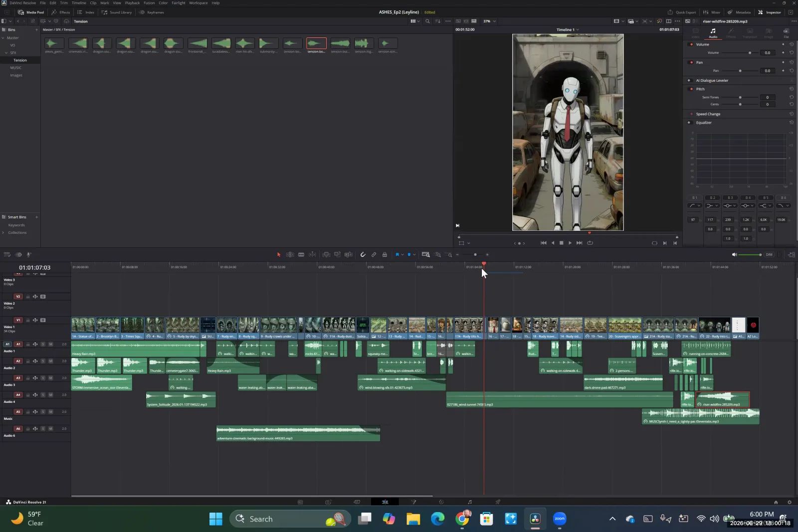The width and height of the screenshot is (798, 532).
Task: Click the Semi Tones pitch slider
Action: point(740,97)
